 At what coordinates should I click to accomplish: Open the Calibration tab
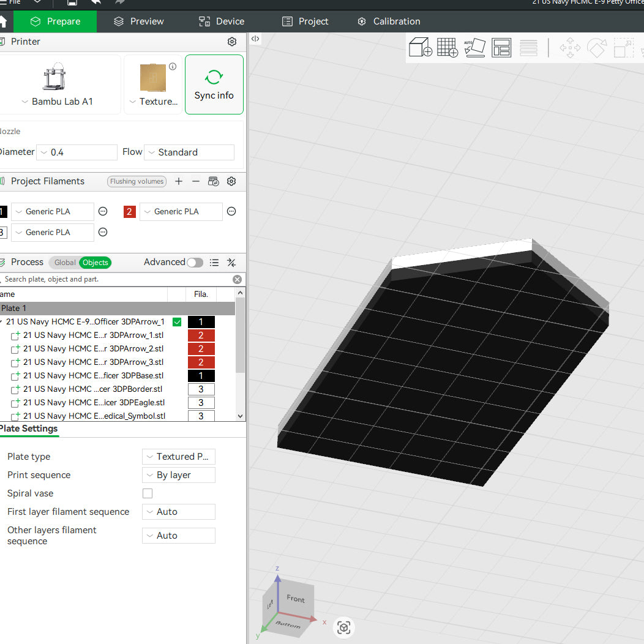tap(389, 21)
